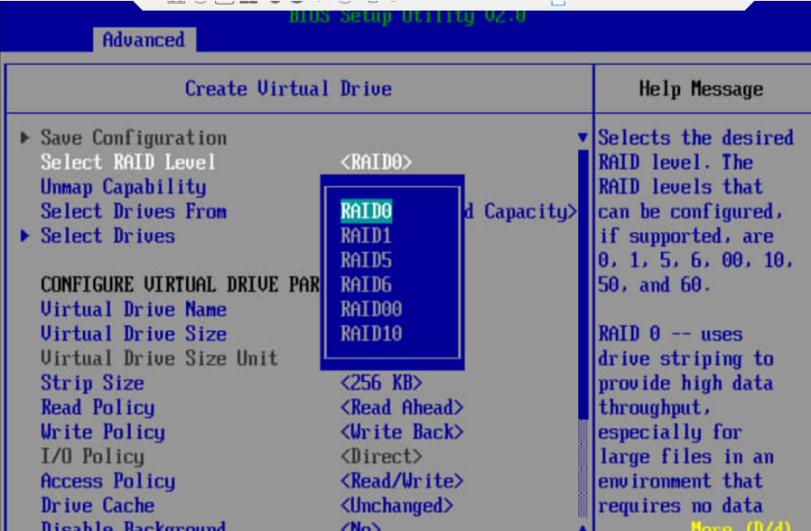Open the Advanced tab

pyautogui.click(x=143, y=40)
